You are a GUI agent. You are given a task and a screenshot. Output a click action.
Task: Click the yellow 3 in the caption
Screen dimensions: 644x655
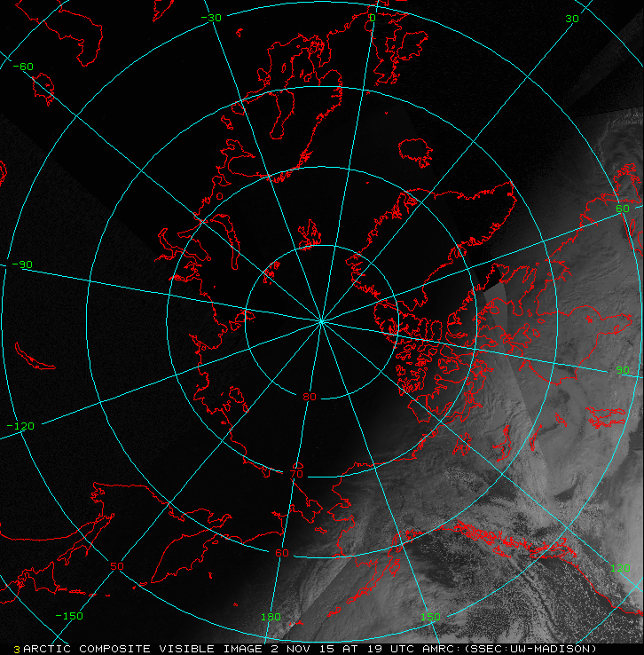click(x=17, y=650)
